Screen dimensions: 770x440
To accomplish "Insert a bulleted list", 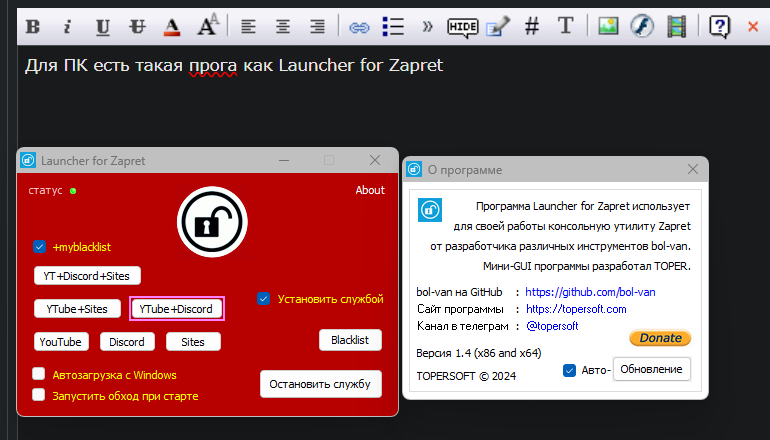I will 393,27.
